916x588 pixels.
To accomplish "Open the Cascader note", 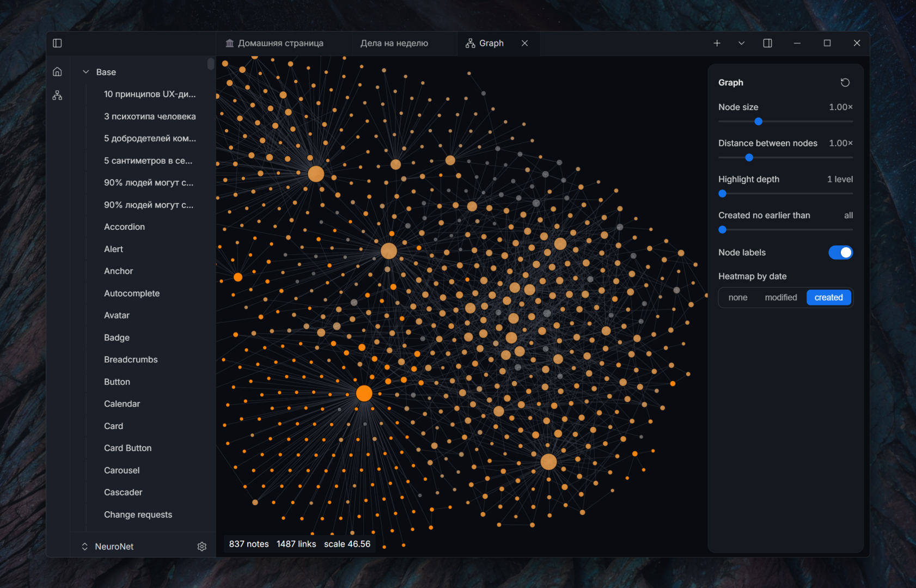I will pyautogui.click(x=123, y=492).
